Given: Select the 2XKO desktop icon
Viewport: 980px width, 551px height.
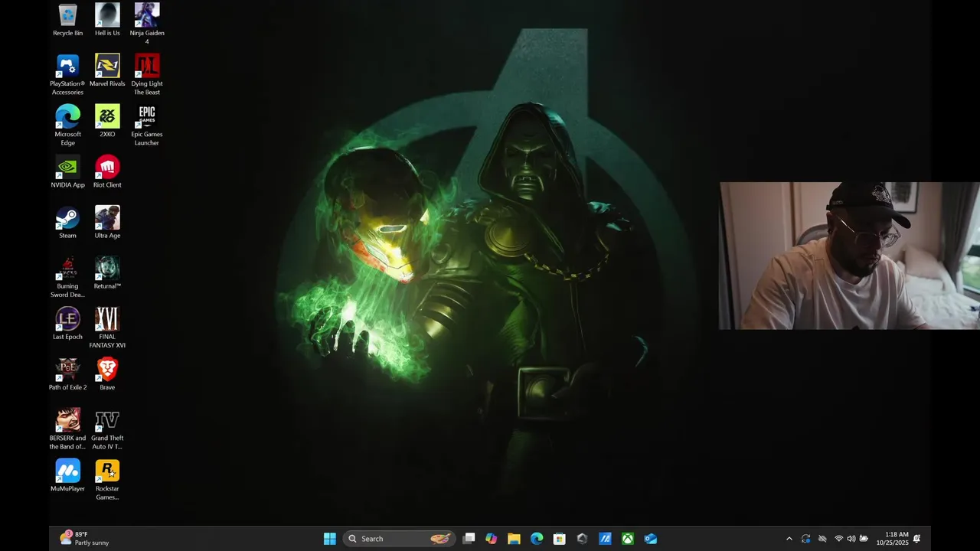Looking at the screenshot, I should click(x=107, y=121).
